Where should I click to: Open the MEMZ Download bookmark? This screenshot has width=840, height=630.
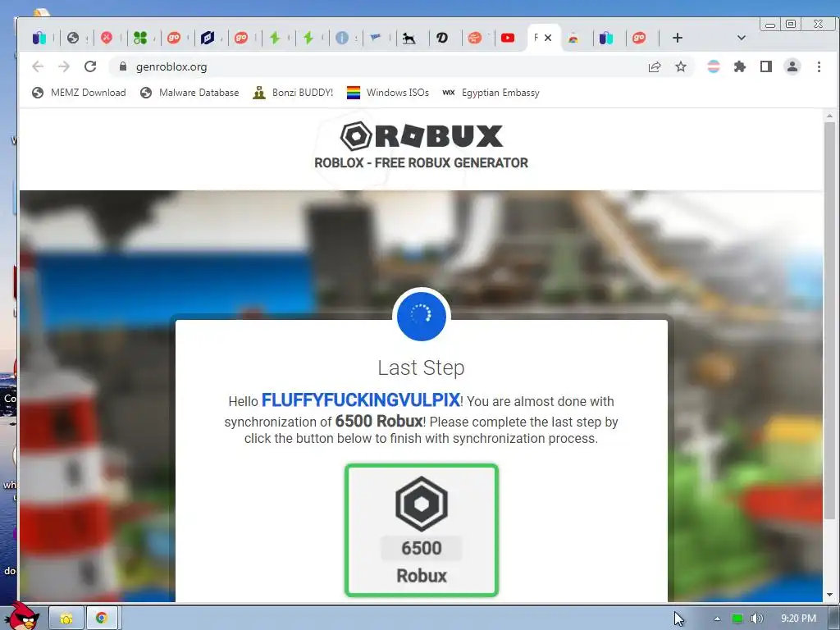coord(80,93)
